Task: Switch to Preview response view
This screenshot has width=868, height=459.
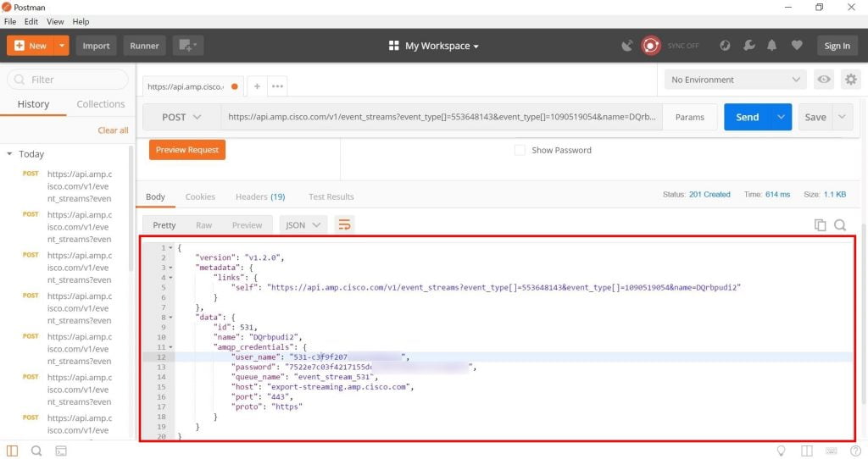Action: pos(247,225)
